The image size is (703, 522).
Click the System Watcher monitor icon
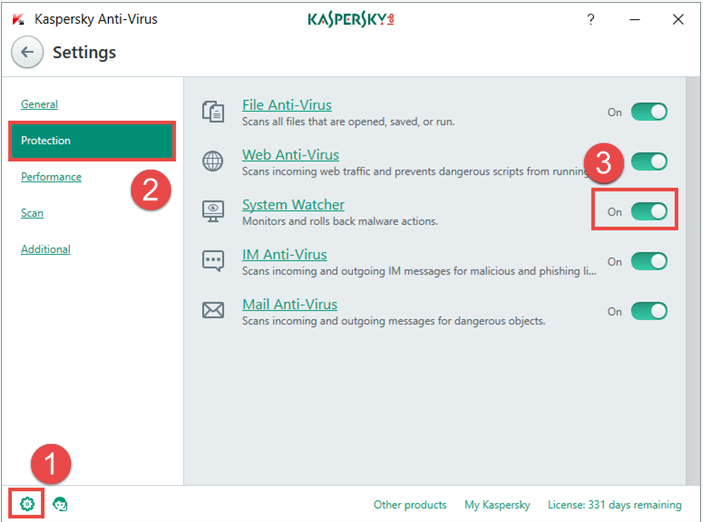point(213,211)
